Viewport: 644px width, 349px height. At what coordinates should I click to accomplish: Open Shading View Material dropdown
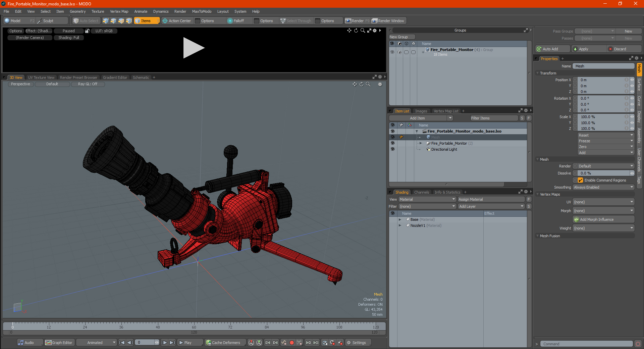tap(427, 199)
